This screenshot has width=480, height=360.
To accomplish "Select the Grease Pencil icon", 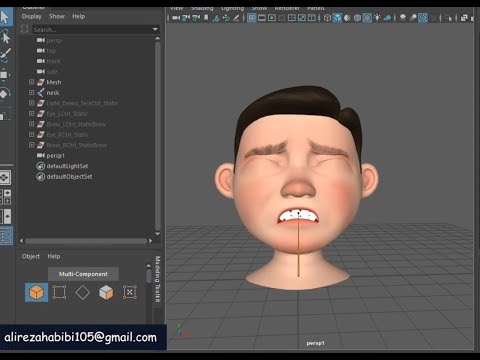I will [x=236, y=18].
